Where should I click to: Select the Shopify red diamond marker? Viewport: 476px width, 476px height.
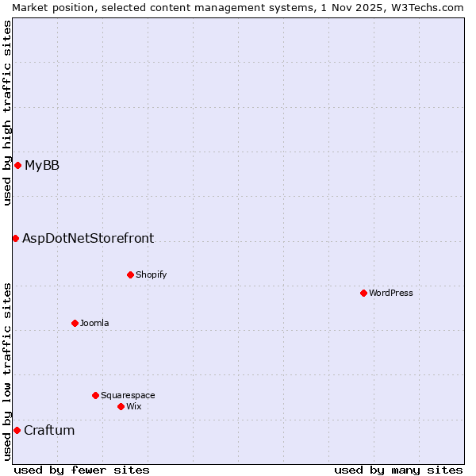[130, 274]
